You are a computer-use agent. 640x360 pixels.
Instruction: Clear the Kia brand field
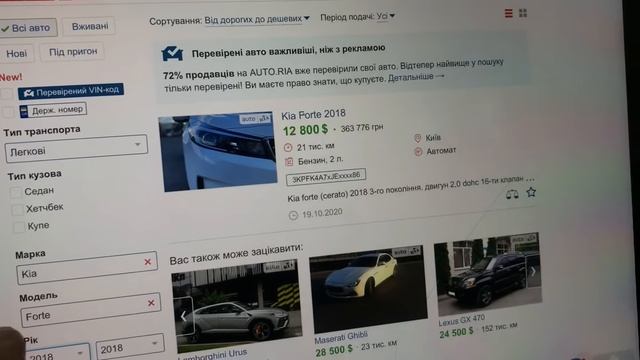click(x=148, y=262)
